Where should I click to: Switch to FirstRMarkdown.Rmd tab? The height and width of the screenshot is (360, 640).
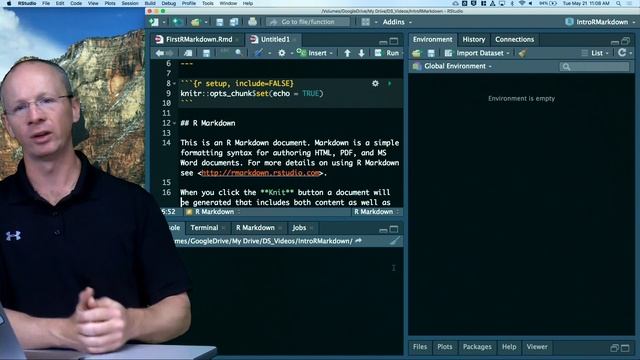199,39
